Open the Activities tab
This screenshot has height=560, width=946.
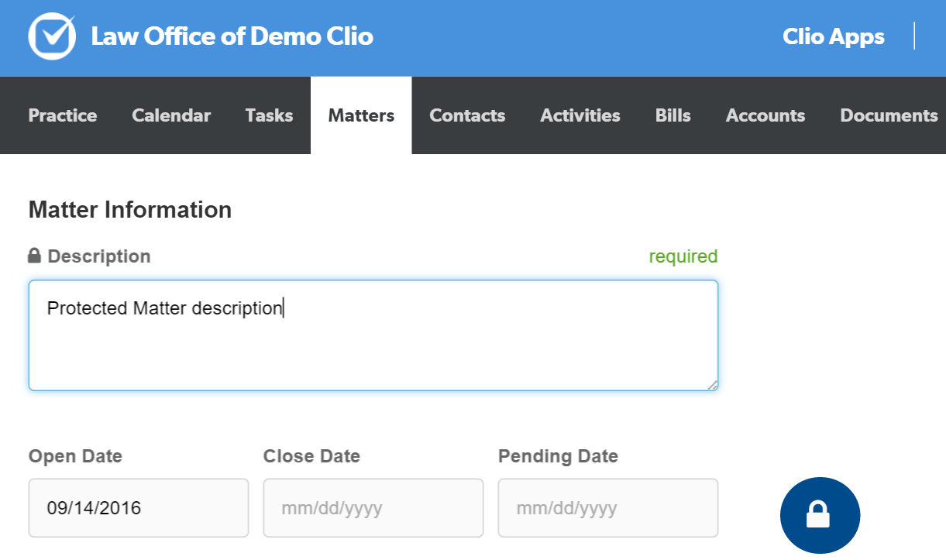[x=580, y=115]
